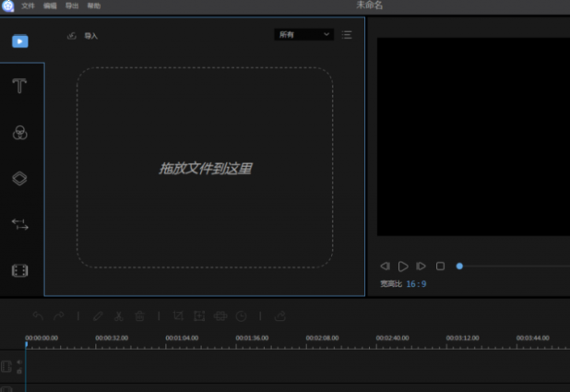Open the Elements film-strip panel
The image size is (570, 392).
pyautogui.click(x=20, y=270)
